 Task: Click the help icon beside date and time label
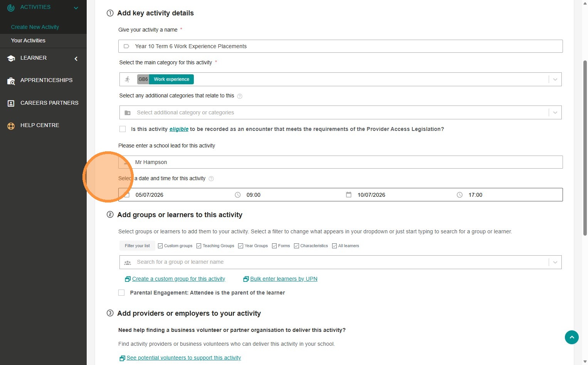(211, 179)
